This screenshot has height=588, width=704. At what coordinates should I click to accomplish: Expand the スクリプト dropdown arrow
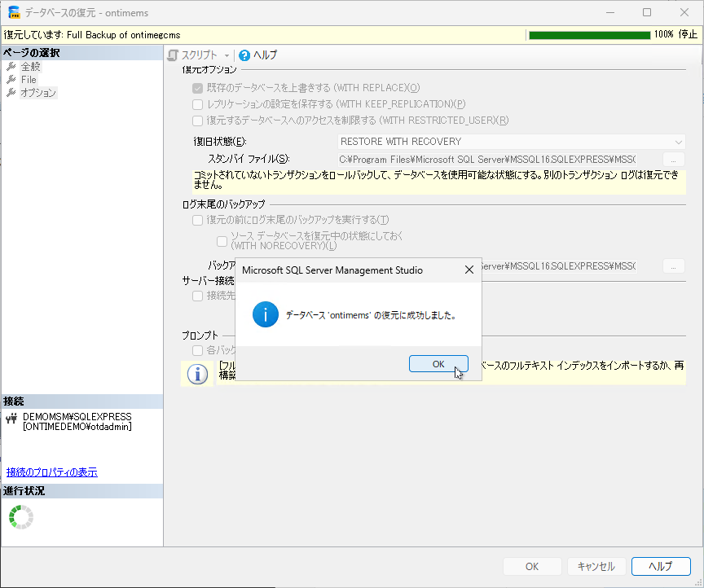click(227, 55)
